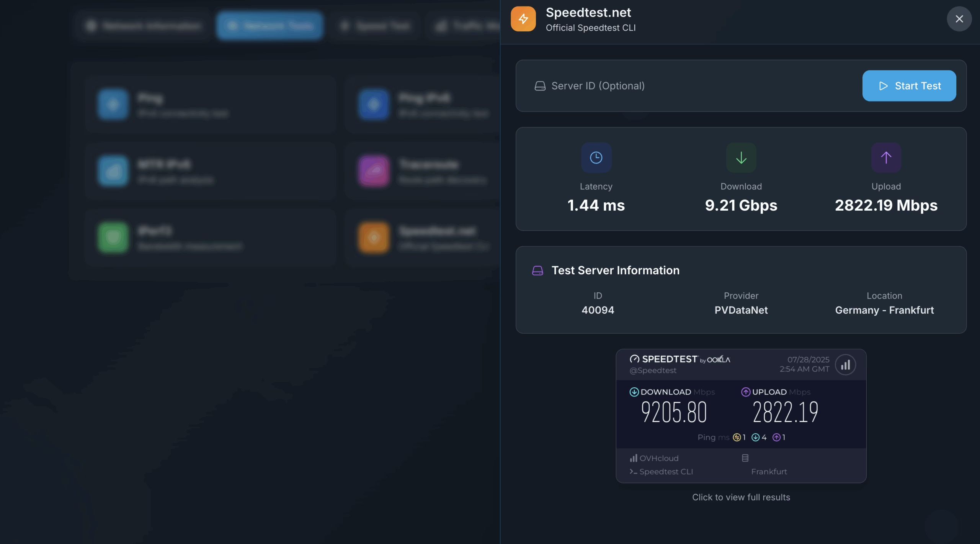The width and height of the screenshot is (980, 544).
Task: Switch to the blurred Speed Test tab
Action: click(375, 26)
